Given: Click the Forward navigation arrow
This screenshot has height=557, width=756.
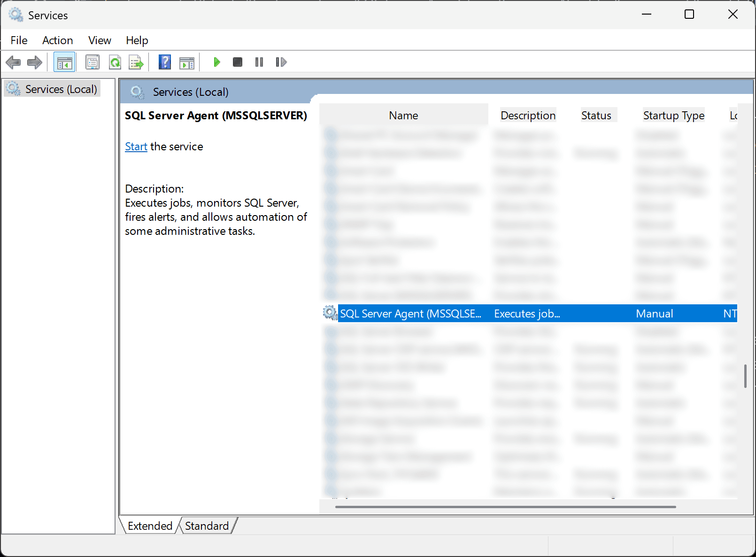Looking at the screenshot, I should [x=34, y=62].
